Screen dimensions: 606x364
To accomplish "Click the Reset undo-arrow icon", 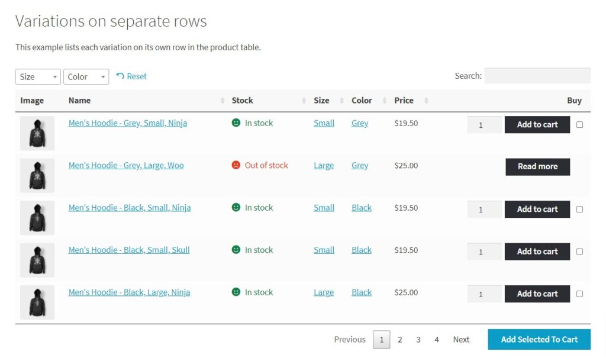I will [120, 76].
